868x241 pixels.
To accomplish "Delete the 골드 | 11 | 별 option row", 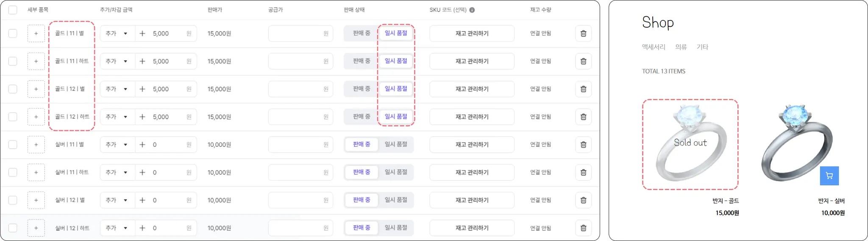I will click(x=583, y=34).
